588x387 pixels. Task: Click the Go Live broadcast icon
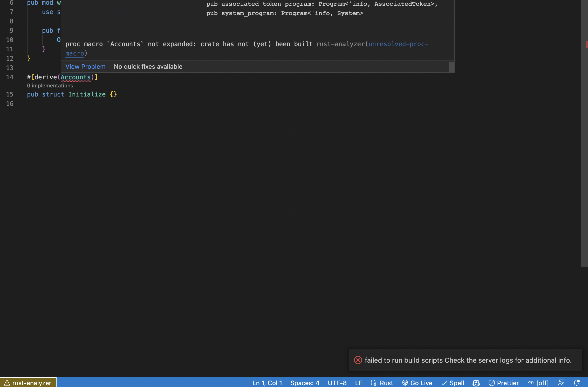pos(405,383)
